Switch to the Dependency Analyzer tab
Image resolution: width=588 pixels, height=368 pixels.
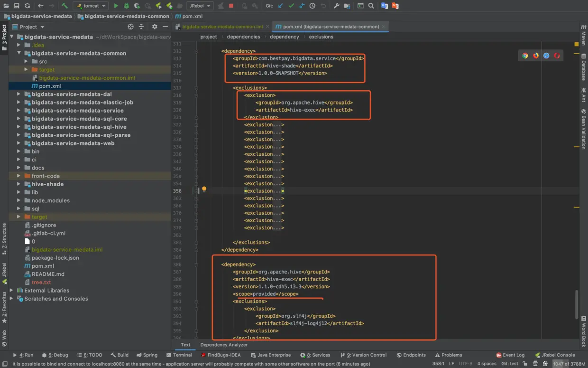point(223,345)
